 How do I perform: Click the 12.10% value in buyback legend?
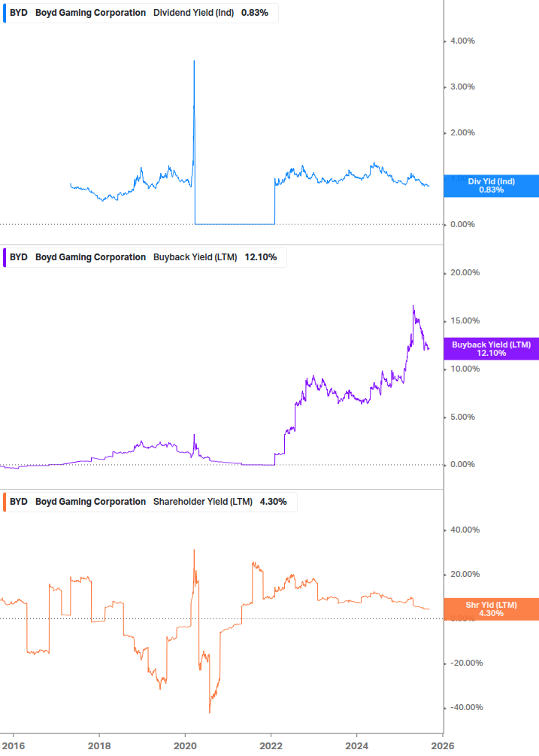261,257
